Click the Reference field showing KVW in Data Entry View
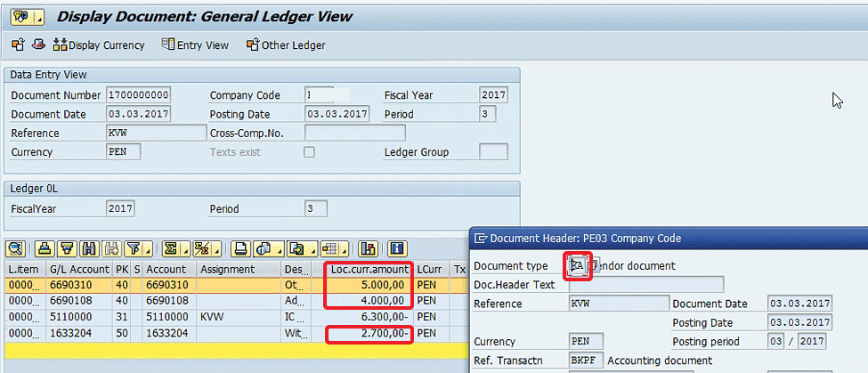868x373 pixels. coord(156,134)
